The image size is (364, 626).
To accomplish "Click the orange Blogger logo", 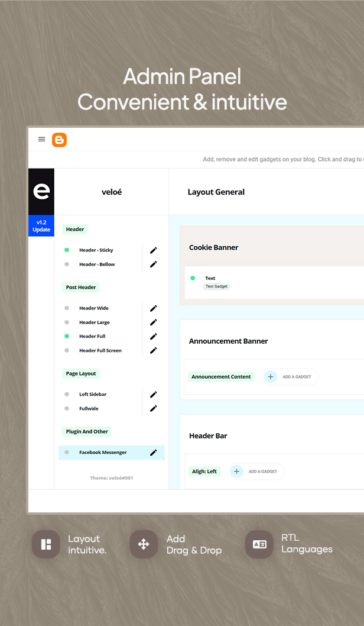I will point(59,140).
